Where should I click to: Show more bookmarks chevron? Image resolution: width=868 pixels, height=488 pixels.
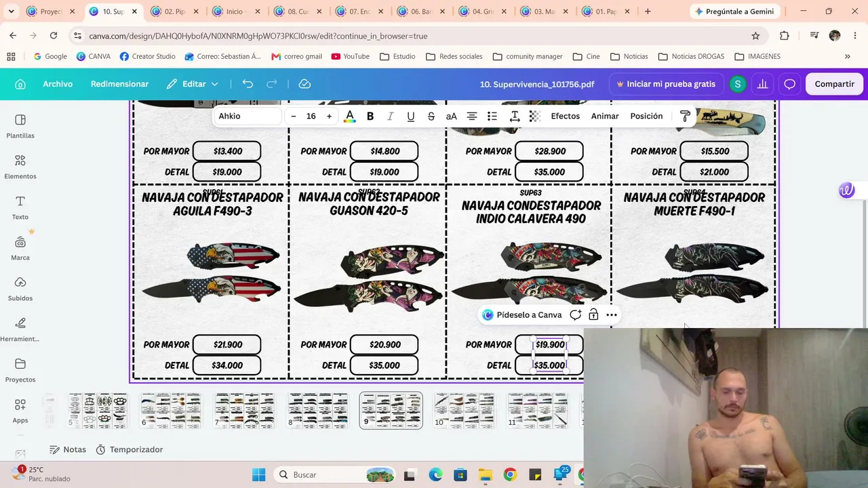847,56
